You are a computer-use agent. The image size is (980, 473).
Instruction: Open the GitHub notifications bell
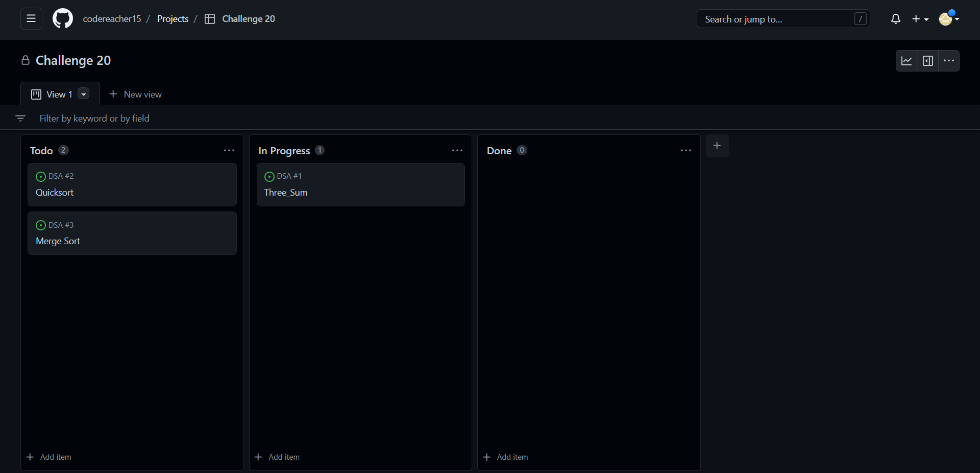click(x=896, y=19)
